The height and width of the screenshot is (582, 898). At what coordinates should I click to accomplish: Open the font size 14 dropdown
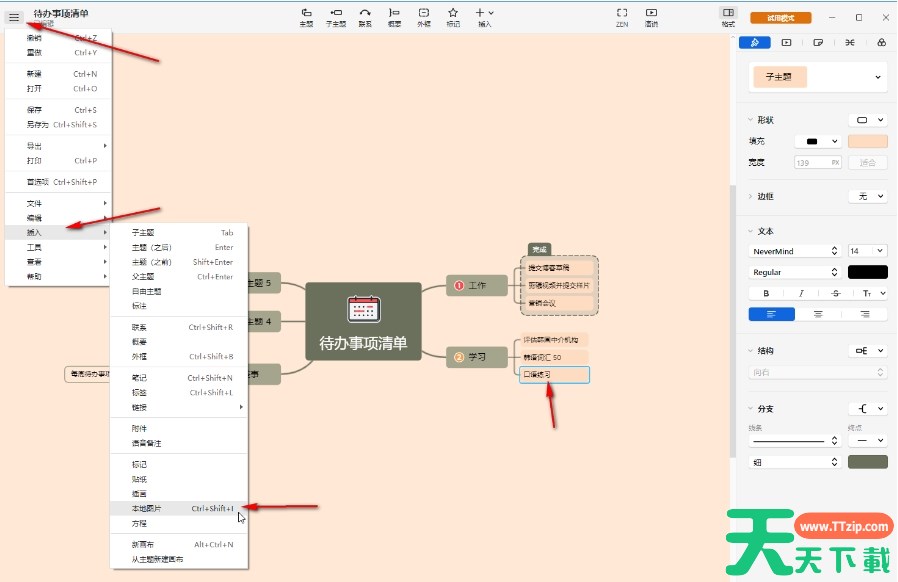866,251
